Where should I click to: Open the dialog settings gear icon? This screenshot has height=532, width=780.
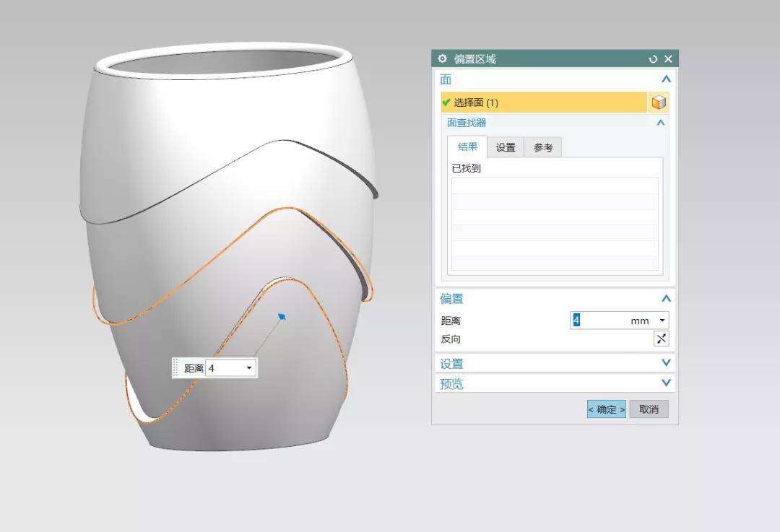[x=443, y=59]
